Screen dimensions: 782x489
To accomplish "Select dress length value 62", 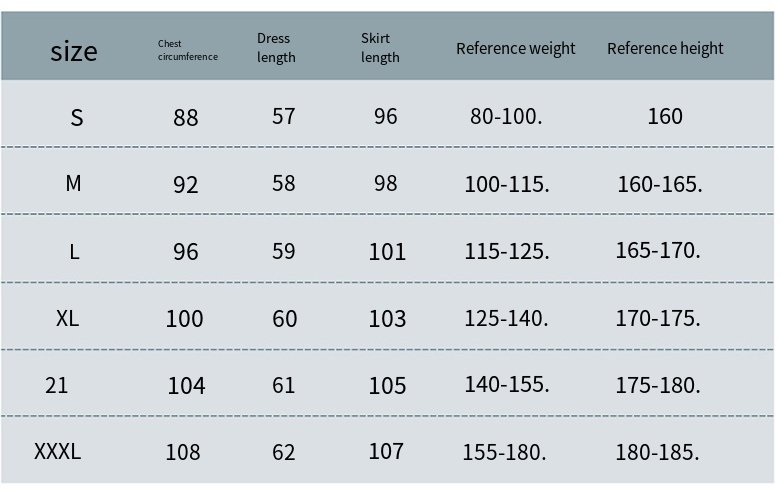I will pyautogui.click(x=284, y=452).
